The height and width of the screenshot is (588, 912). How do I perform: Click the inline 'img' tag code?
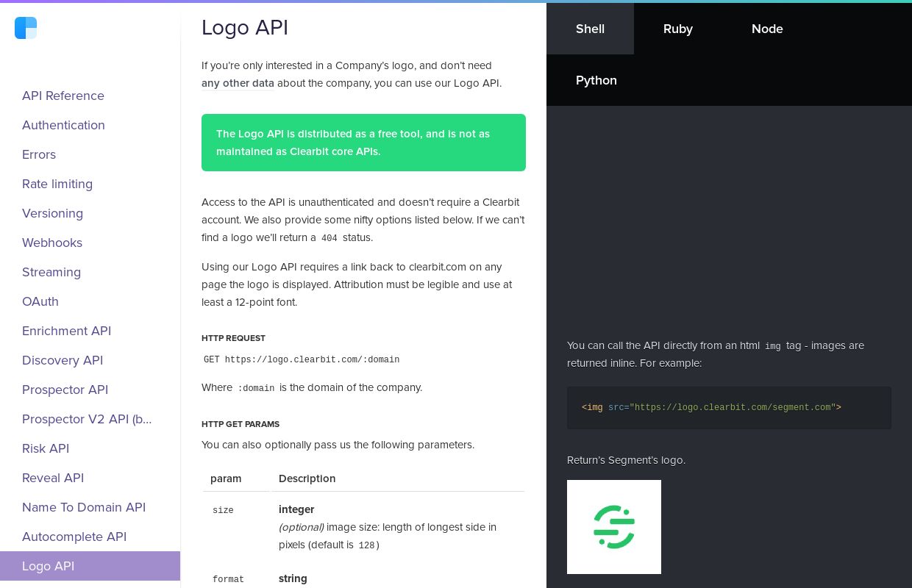tap(772, 346)
